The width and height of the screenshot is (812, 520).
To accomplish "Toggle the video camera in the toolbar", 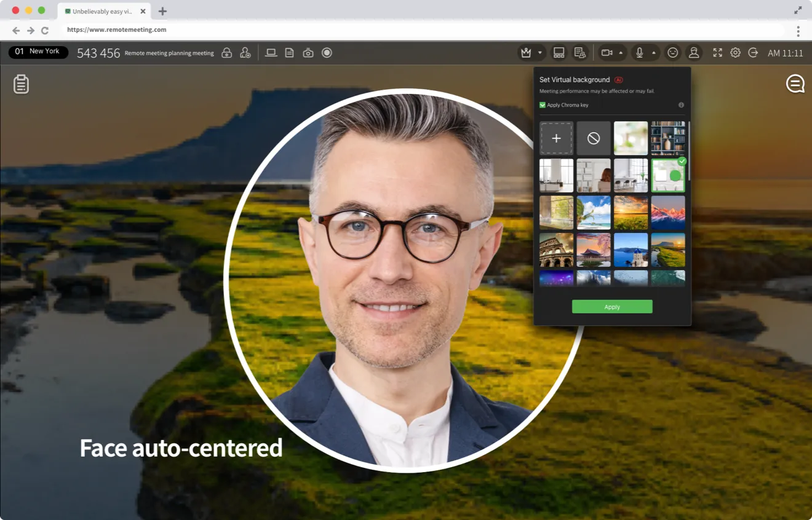I will pyautogui.click(x=607, y=53).
